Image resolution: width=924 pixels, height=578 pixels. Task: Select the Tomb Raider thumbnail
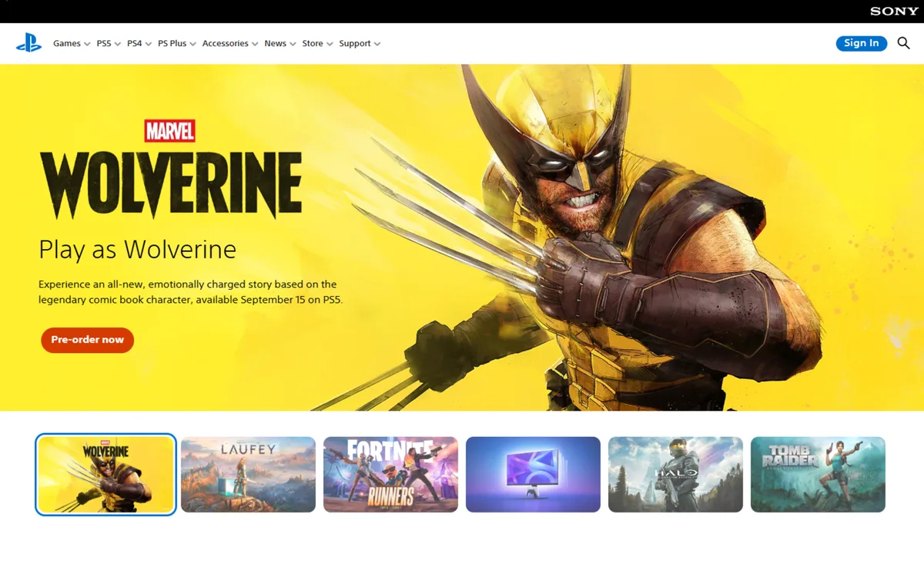(x=818, y=475)
